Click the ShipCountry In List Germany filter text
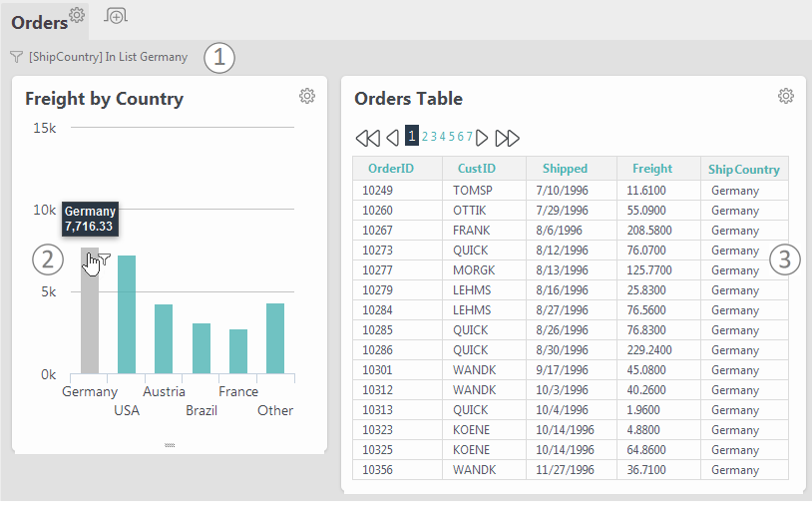 [108, 57]
